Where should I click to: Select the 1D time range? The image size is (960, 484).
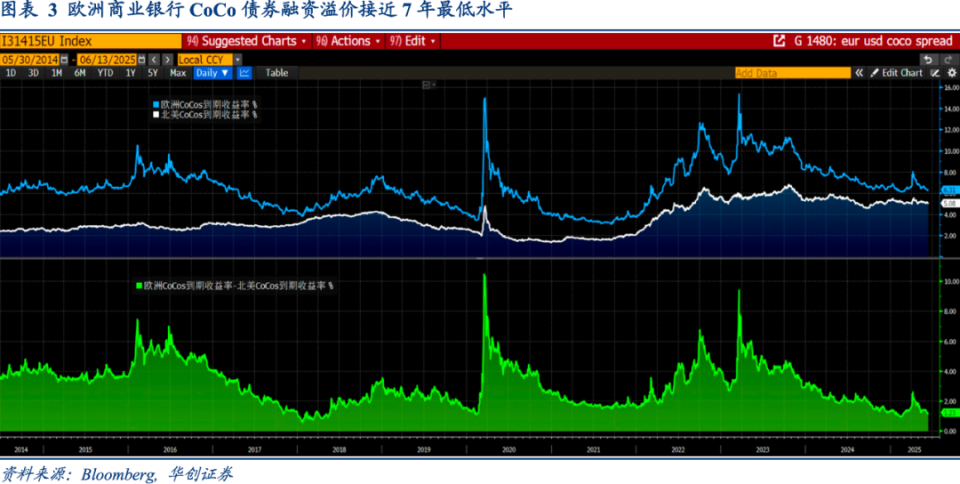click(11, 73)
